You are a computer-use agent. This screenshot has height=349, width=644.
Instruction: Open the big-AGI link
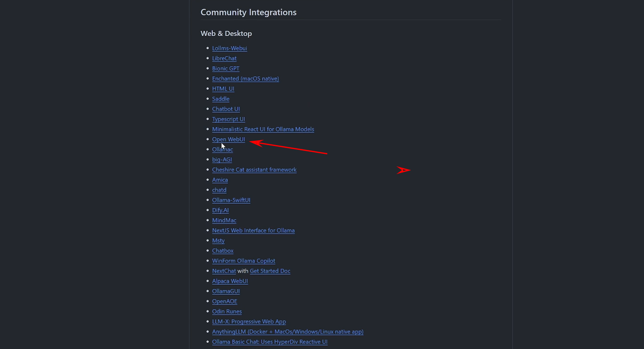[222, 160]
